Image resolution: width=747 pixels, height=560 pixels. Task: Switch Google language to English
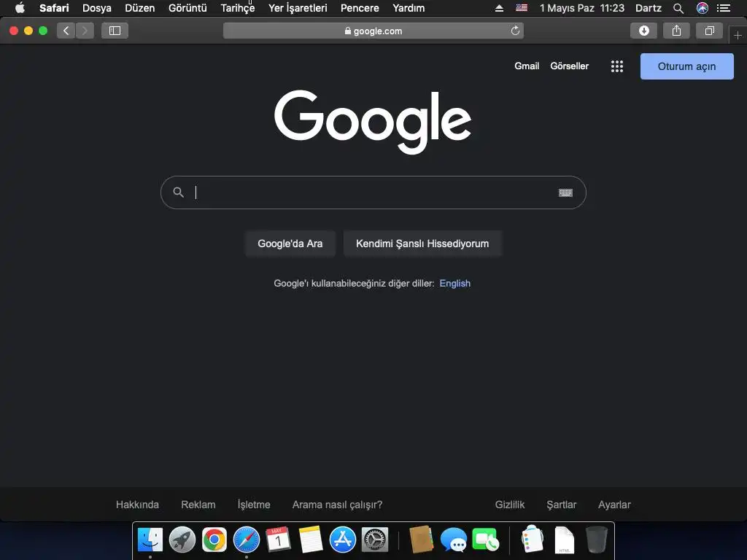(454, 284)
